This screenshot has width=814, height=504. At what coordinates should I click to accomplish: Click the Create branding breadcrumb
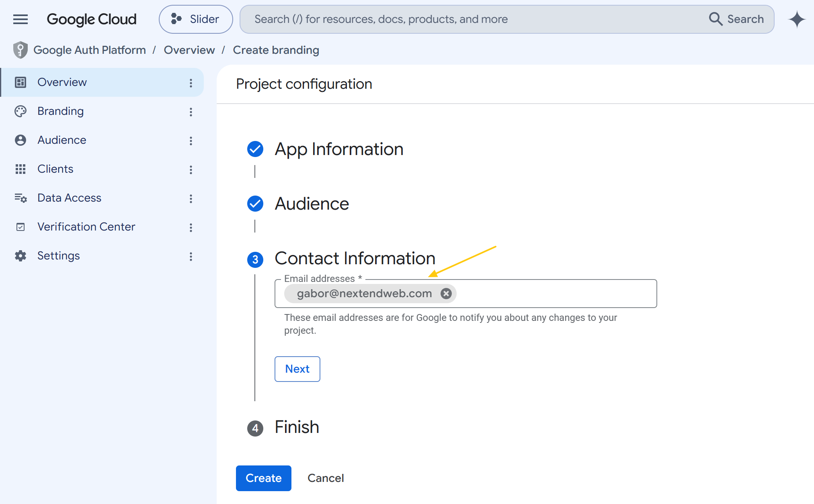(276, 50)
